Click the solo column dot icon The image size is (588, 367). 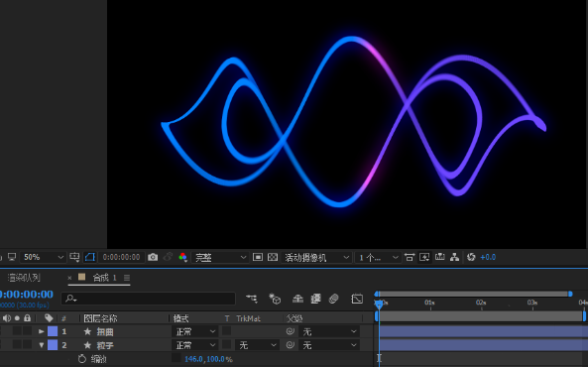pyautogui.click(x=17, y=318)
